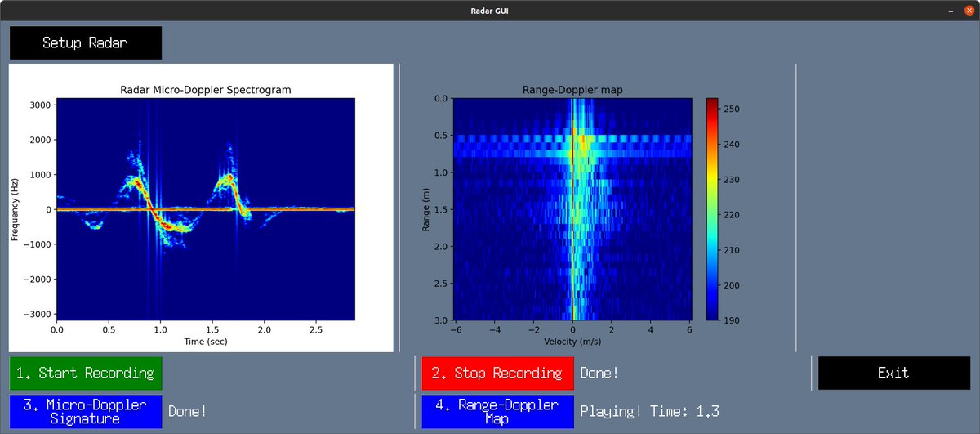Click 'Done!' next to Micro-Doppler Signature
The image size is (980, 434).
point(188,411)
